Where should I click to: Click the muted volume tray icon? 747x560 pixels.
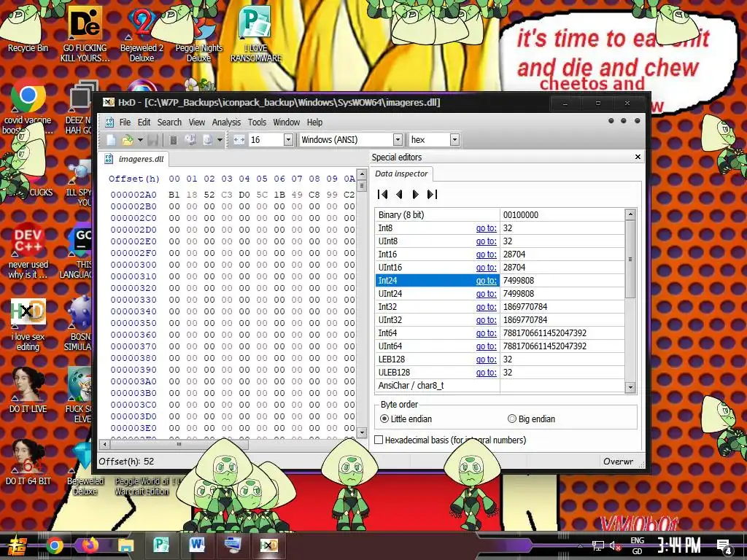615,545
